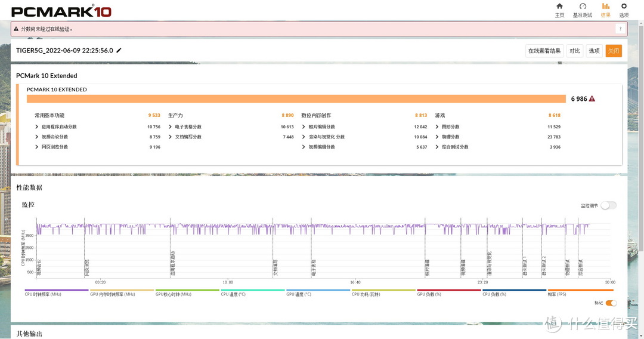Click the overall score 6 986

(578, 98)
